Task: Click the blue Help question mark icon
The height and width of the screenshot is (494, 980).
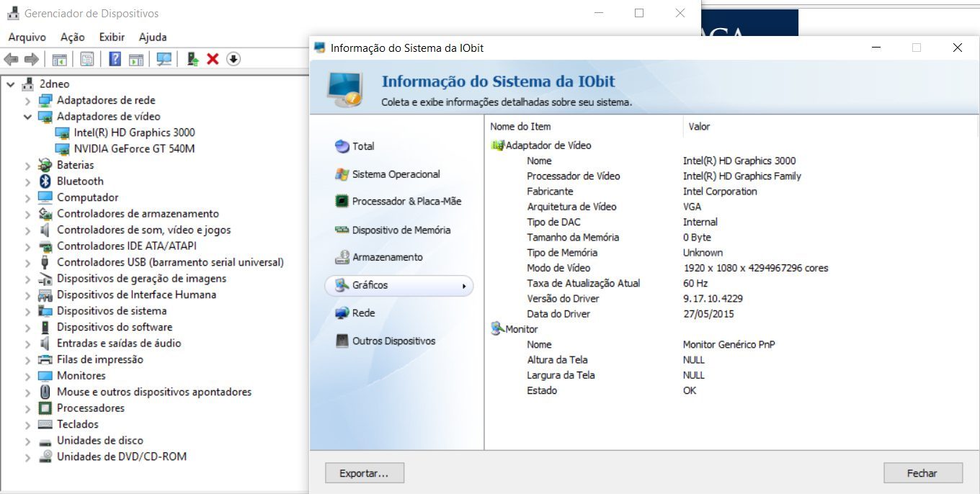Action: coord(115,59)
